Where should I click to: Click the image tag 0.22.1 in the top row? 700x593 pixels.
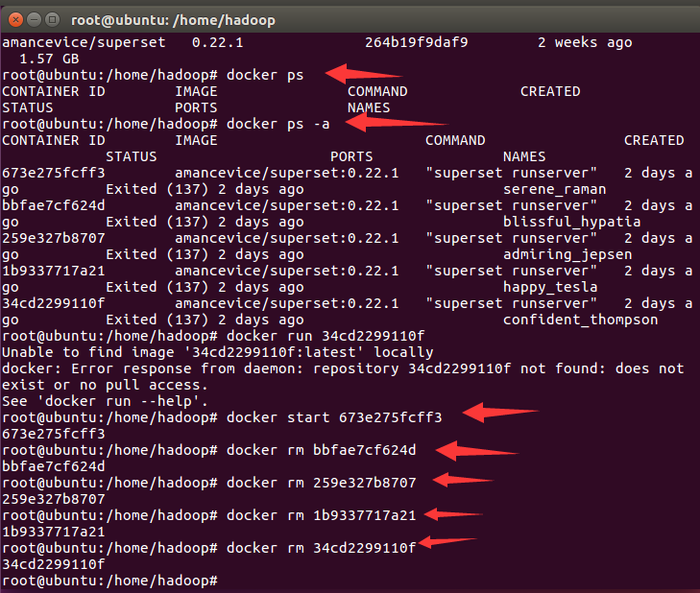(x=217, y=42)
